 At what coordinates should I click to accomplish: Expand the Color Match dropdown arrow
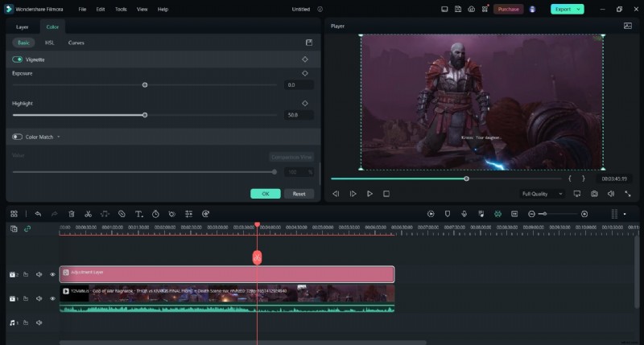click(58, 137)
